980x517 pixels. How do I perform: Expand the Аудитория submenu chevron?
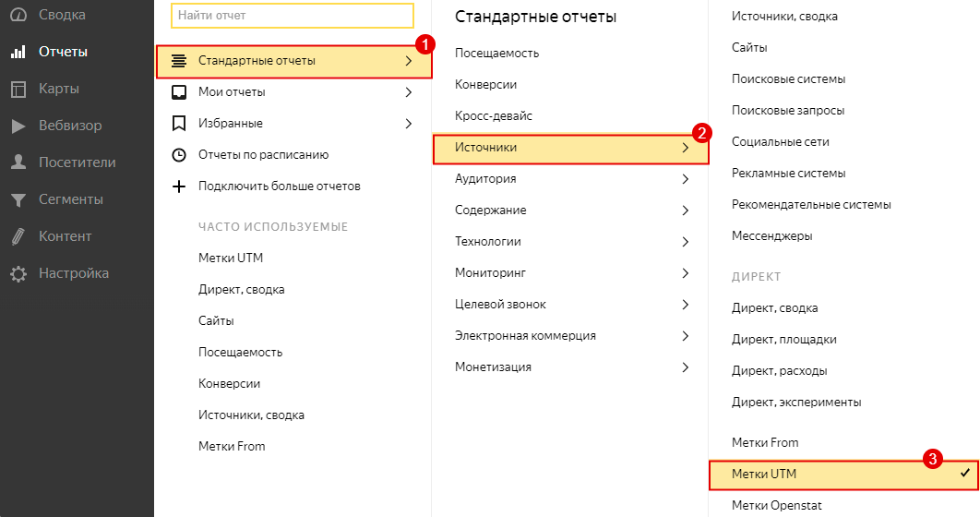tap(686, 179)
